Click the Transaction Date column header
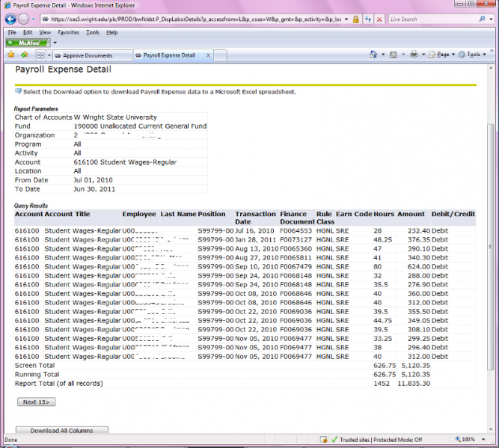Image resolution: width=499 pixels, height=448 pixels. (255, 218)
